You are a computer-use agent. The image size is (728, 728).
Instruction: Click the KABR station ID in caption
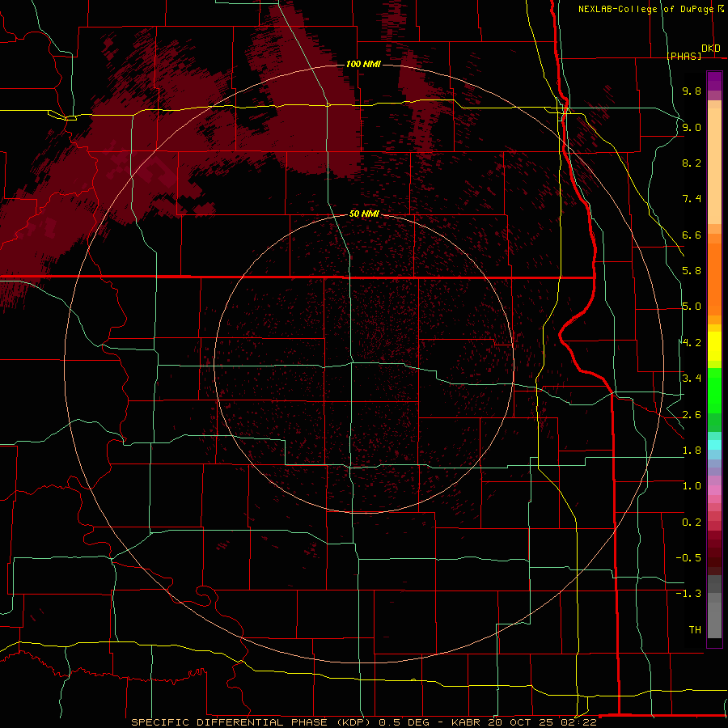(466, 722)
